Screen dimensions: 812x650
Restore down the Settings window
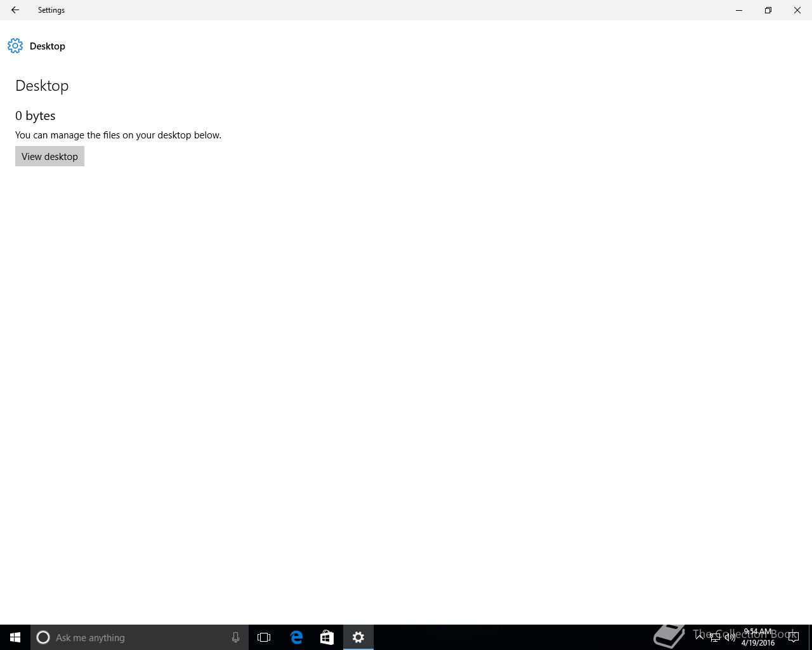click(768, 10)
